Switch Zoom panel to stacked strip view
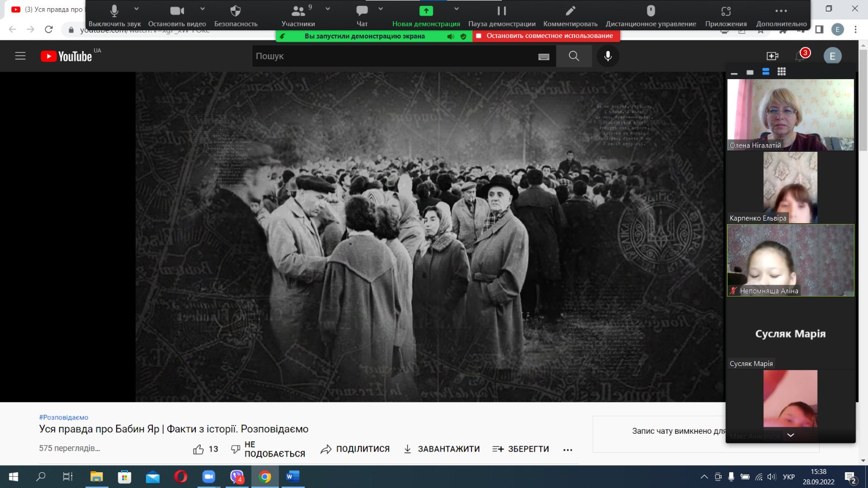Screen dimensions: 868x488 (765, 72)
